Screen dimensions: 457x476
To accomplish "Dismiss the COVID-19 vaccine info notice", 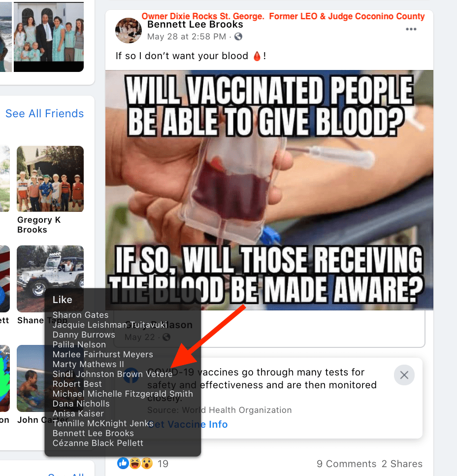I will click(404, 375).
